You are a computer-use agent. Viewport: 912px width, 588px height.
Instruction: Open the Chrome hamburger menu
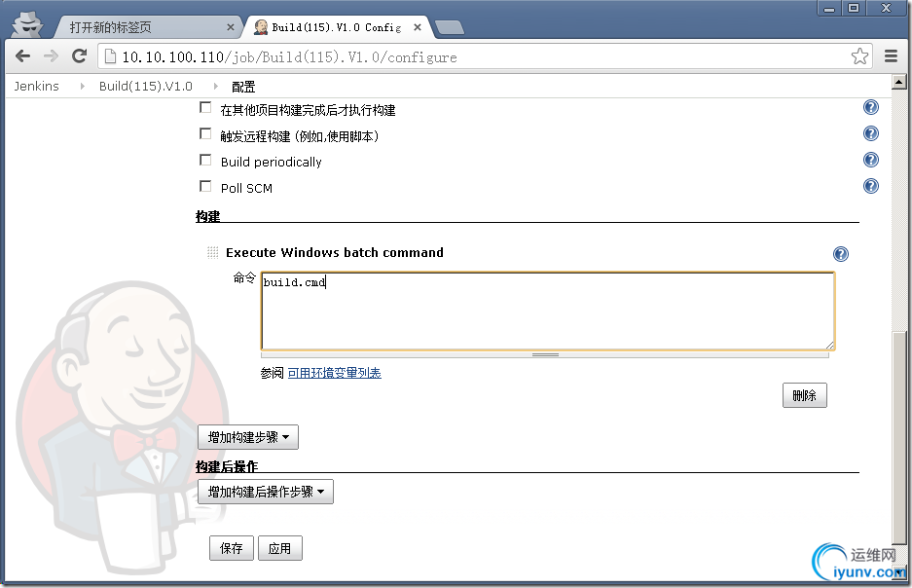(891, 56)
